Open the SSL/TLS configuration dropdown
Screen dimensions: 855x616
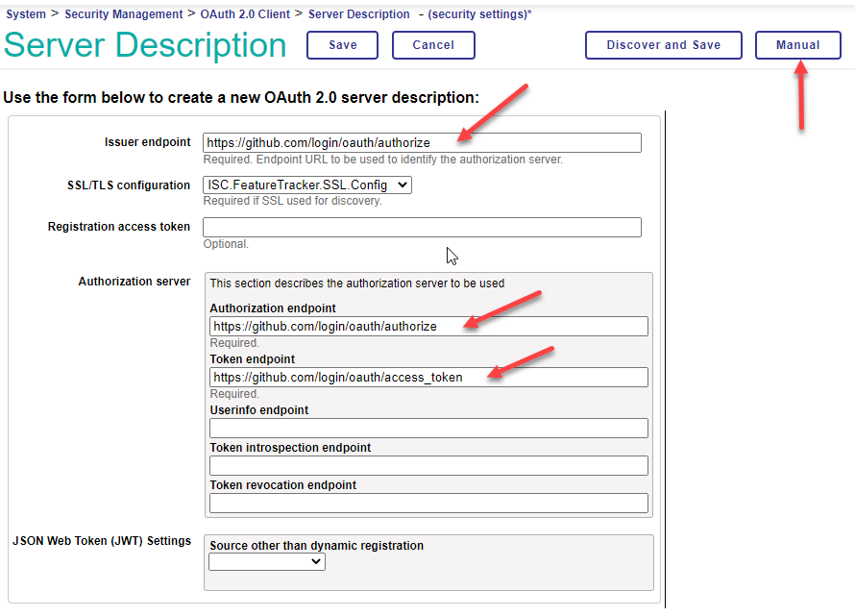tap(307, 185)
